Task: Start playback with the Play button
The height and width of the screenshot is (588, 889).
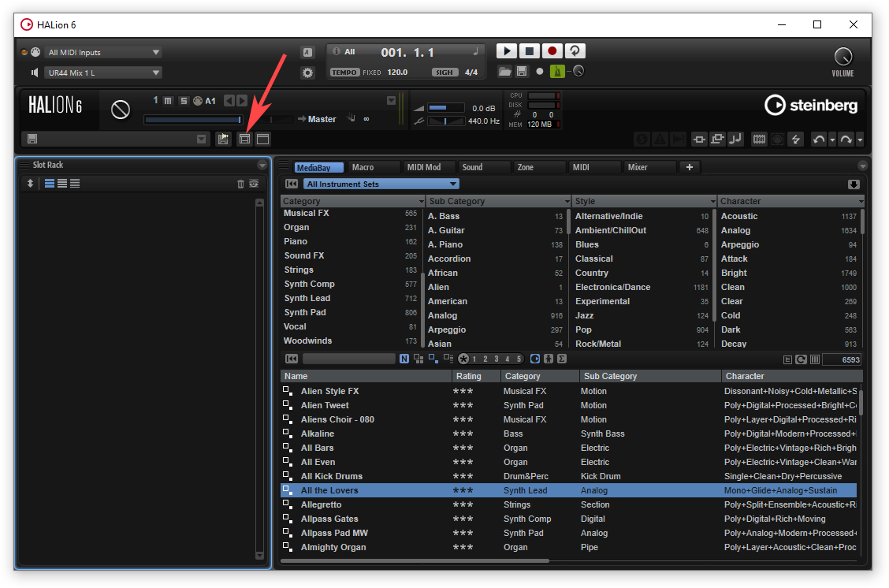Action: (506, 51)
